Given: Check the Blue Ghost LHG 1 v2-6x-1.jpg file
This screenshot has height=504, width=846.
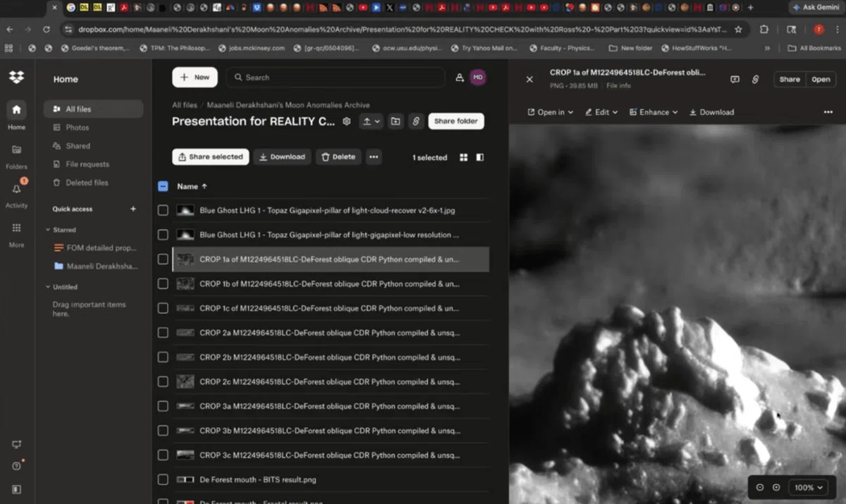Looking at the screenshot, I should click(163, 210).
